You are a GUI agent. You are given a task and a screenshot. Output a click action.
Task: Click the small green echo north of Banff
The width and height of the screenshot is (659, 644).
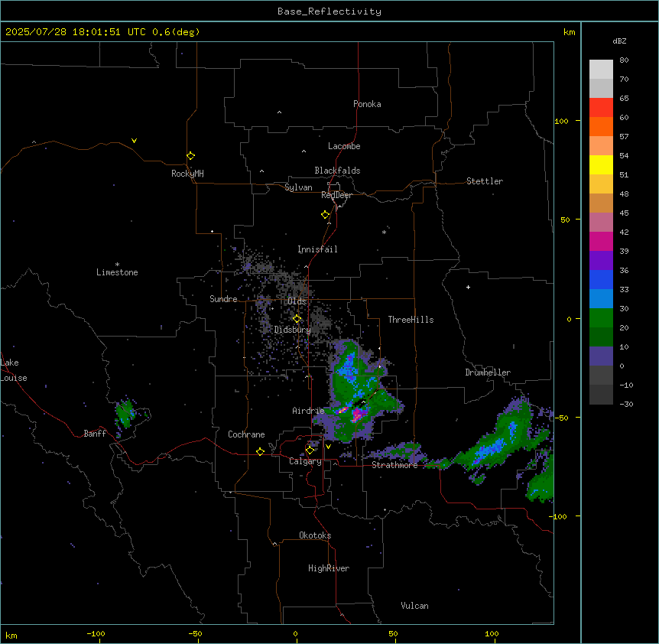(x=125, y=412)
